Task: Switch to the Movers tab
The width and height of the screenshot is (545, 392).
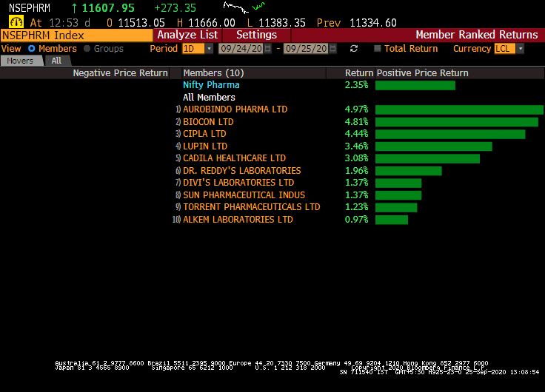Action: (20, 61)
